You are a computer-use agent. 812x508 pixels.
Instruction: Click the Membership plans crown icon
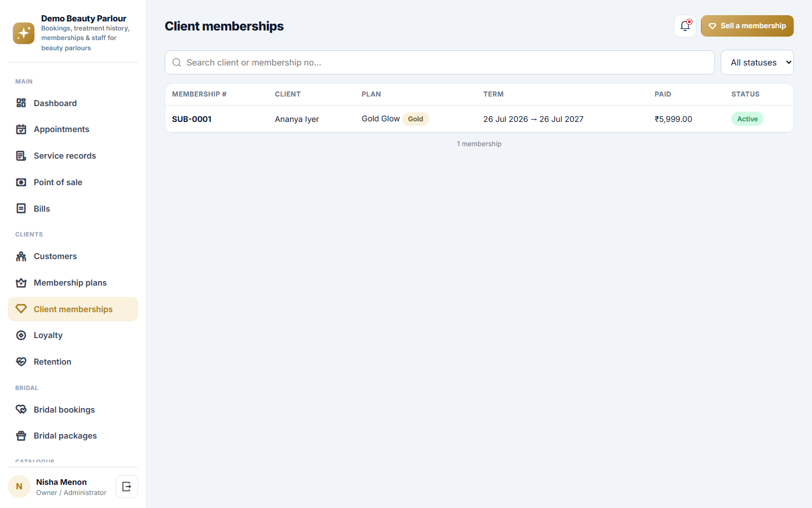click(21, 283)
